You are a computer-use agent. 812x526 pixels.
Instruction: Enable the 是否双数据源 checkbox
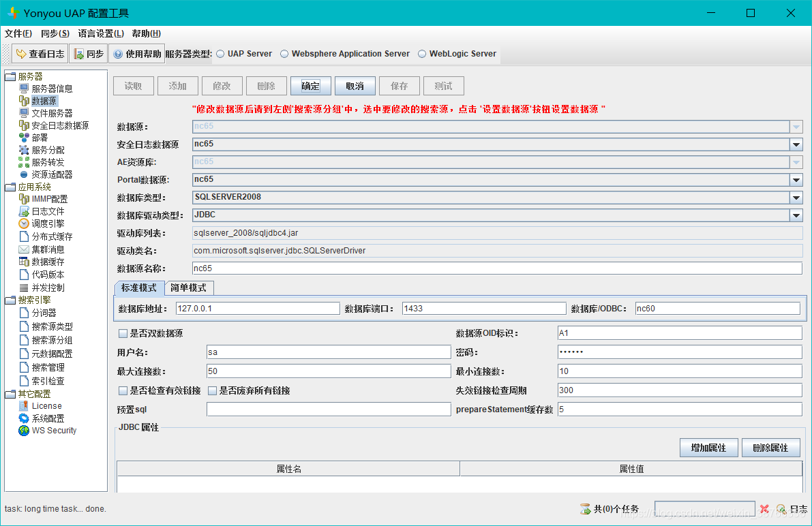[x=123, y=334]
